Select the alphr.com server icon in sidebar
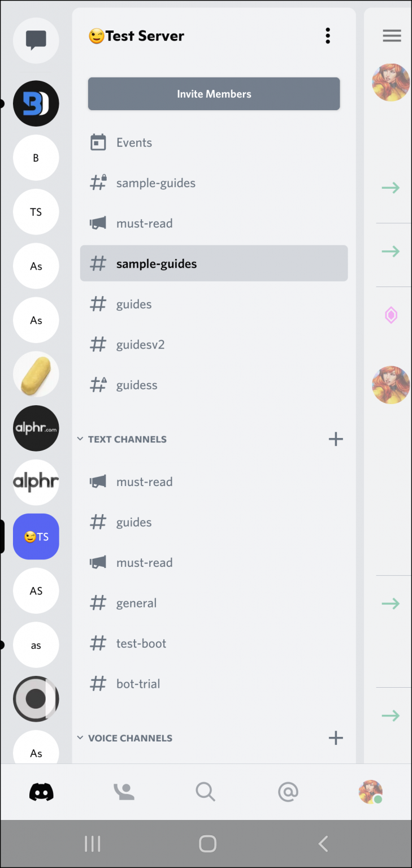Viewport: 412px width, 868px height. [x=36, y=428]
